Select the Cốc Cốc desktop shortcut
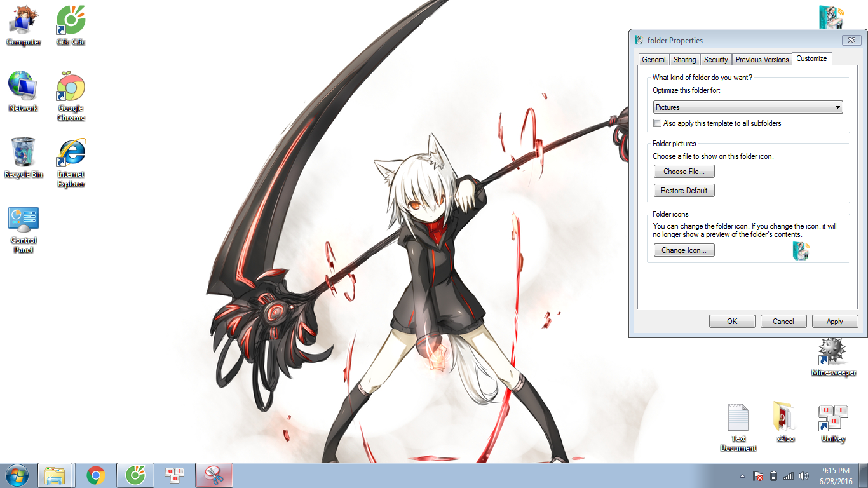Image resolution: width=868 pixels, height=488 pixels. click(71, 26)
